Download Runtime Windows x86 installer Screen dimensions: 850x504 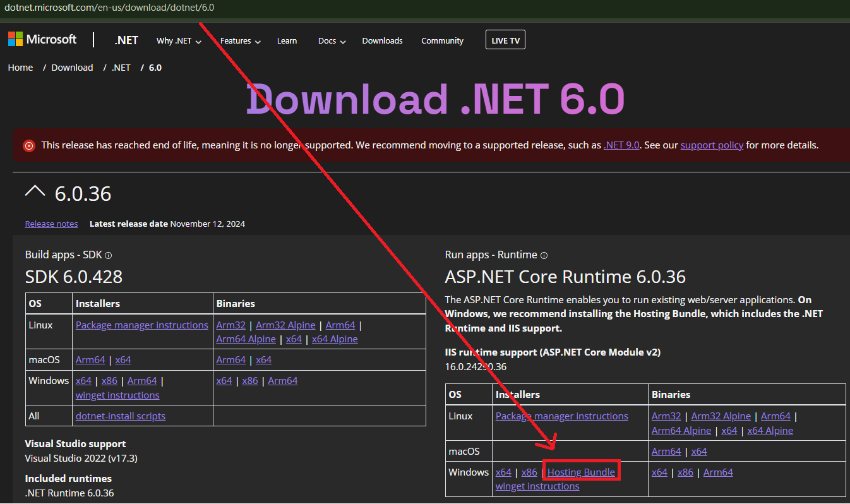[x=529, y=472]
